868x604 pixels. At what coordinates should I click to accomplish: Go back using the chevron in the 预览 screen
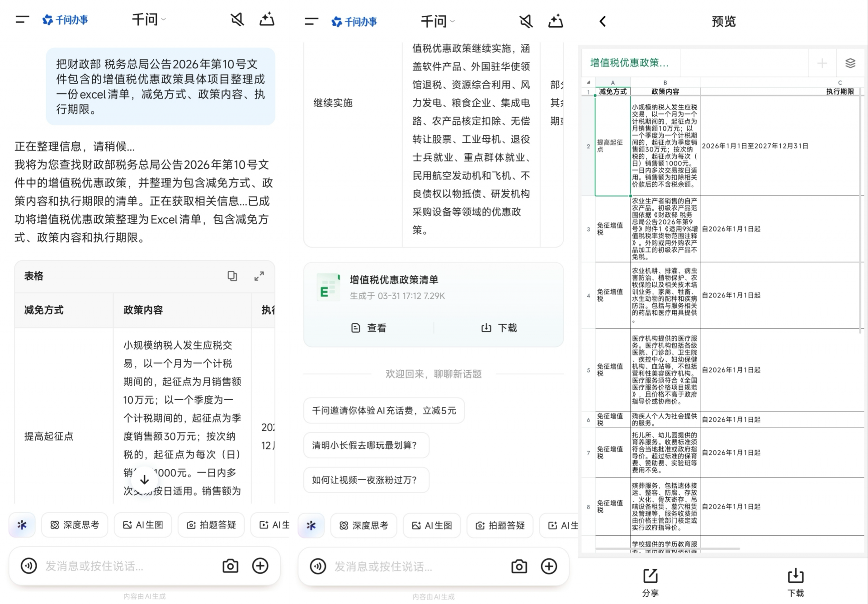pos(602,21)
